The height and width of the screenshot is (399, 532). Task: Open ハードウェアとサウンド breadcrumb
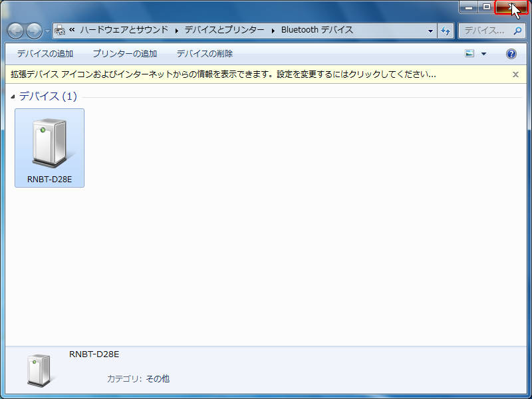pos(124,30)
